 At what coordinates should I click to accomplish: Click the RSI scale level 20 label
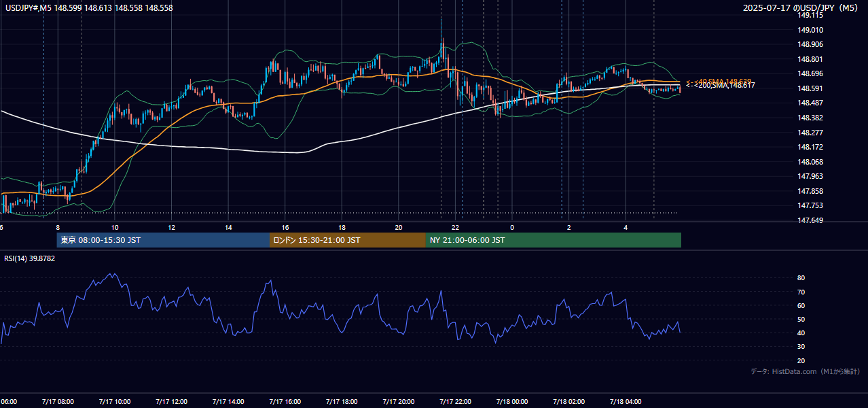[x=801, y=360]
